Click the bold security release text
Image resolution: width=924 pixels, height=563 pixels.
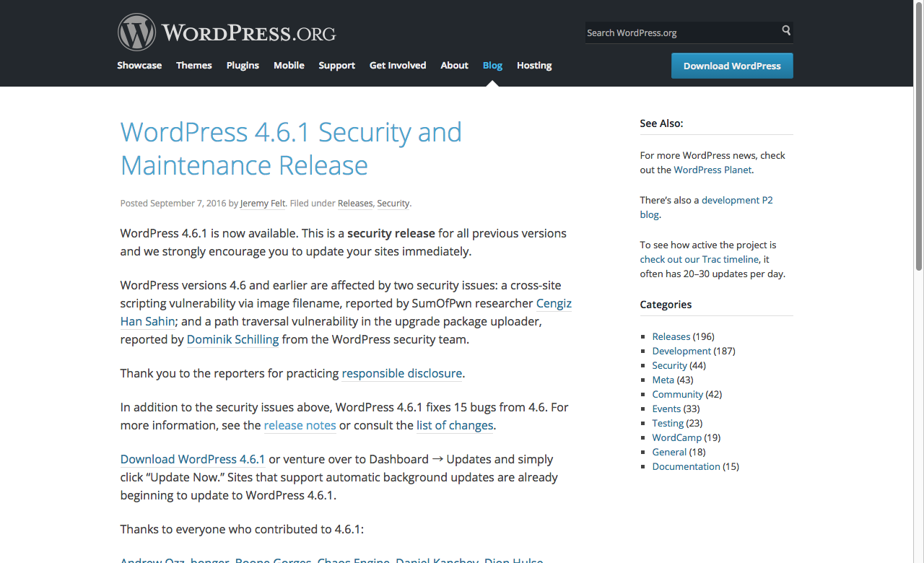pyautogui.click(x=391, y=233)
